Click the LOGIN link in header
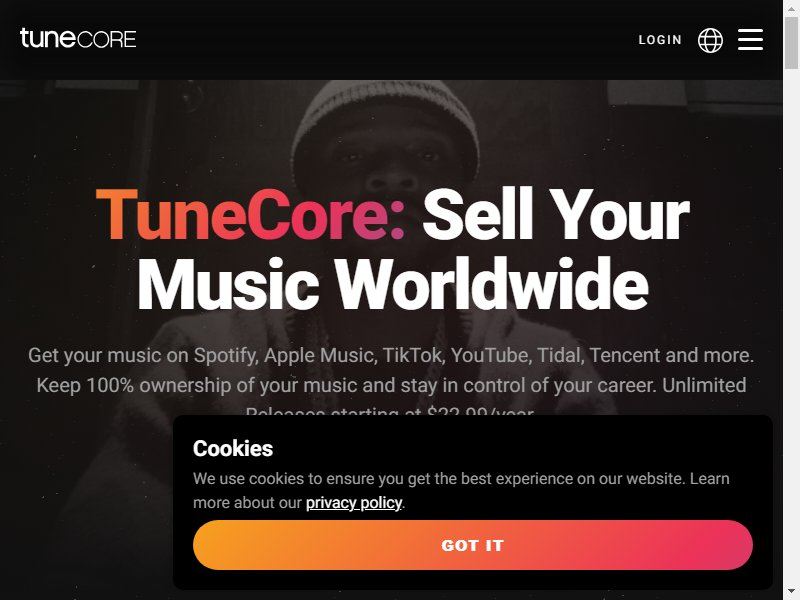Viewport: 800px width, 600px height. point(660,40)
